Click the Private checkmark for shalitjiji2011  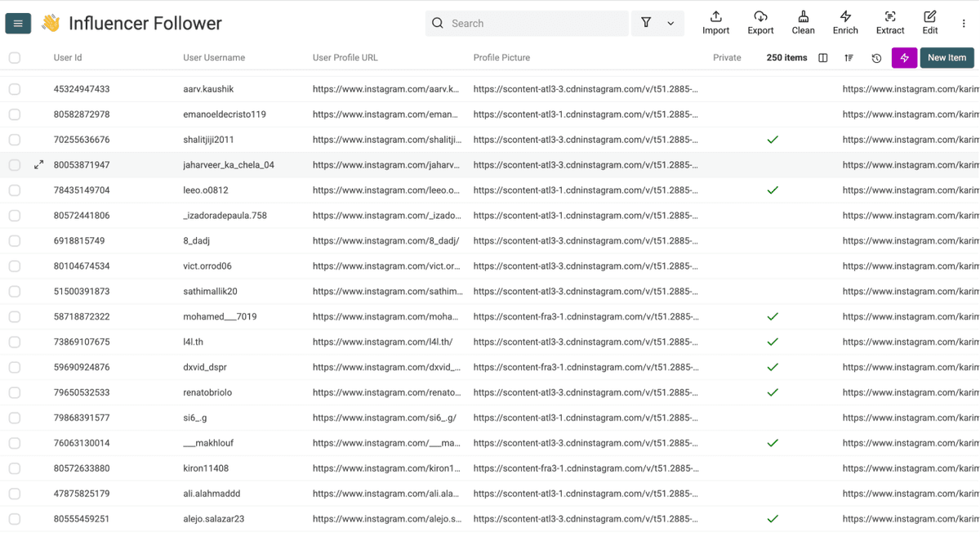(773, 140)
